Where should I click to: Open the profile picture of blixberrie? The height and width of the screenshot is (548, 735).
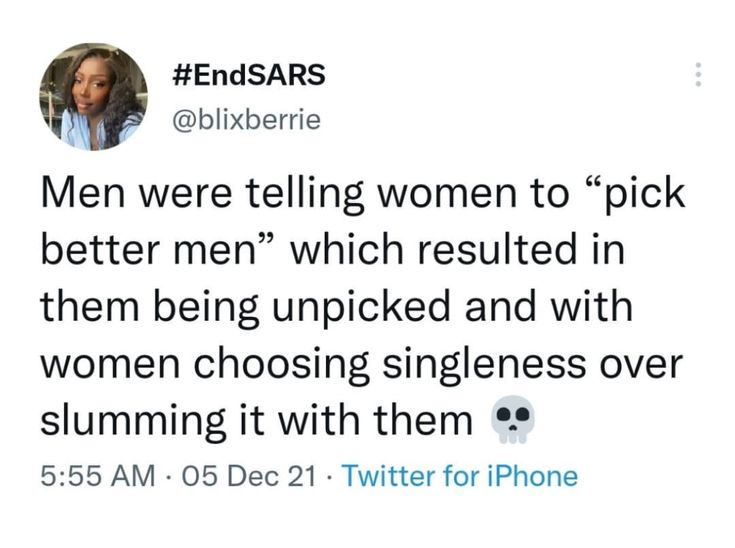tap(93, 97)
